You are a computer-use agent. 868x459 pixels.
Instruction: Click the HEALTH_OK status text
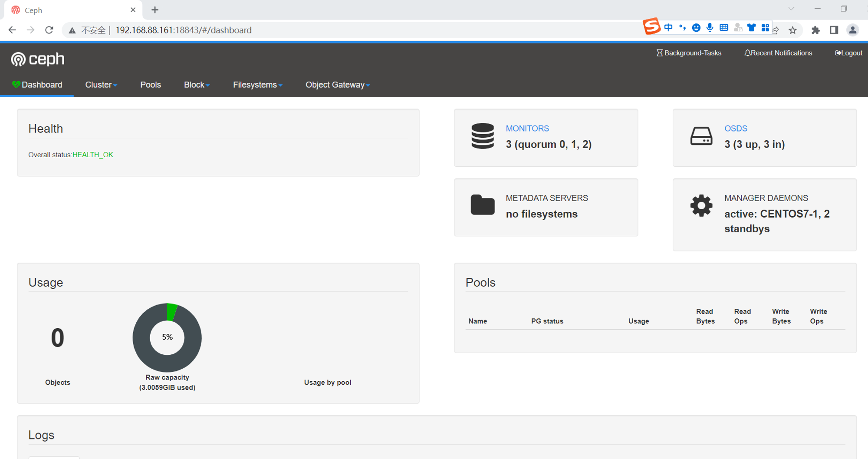pyautogui.click(x=93, y=155)
